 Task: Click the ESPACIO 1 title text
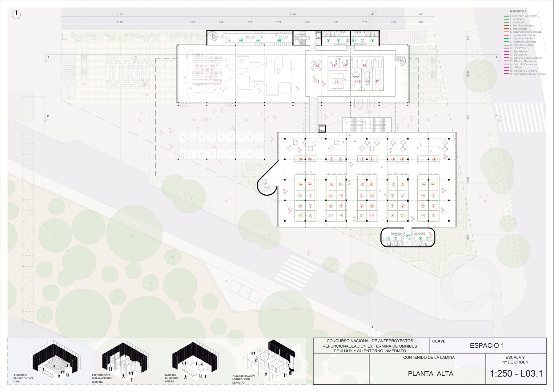point(487,346)
